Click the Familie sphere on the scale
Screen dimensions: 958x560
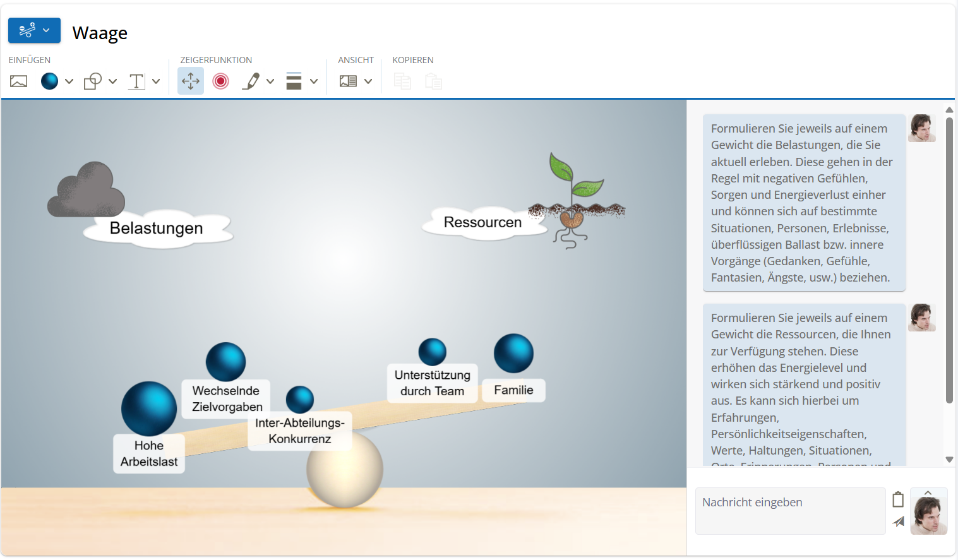[513, 354]
